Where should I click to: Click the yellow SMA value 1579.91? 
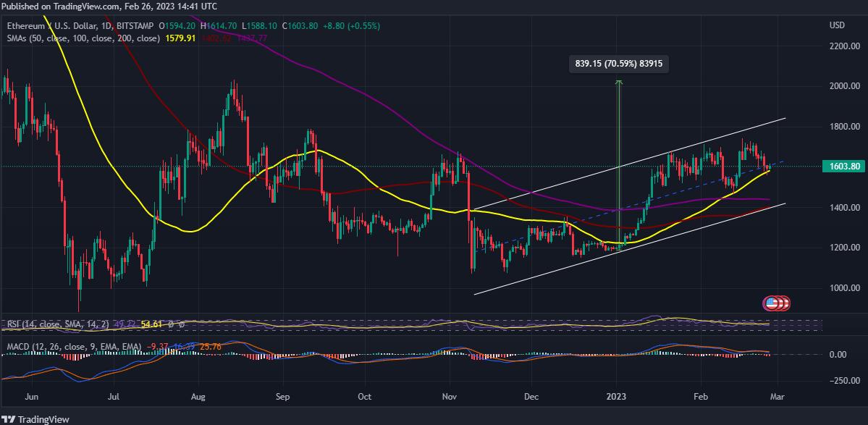pos(180,39)
